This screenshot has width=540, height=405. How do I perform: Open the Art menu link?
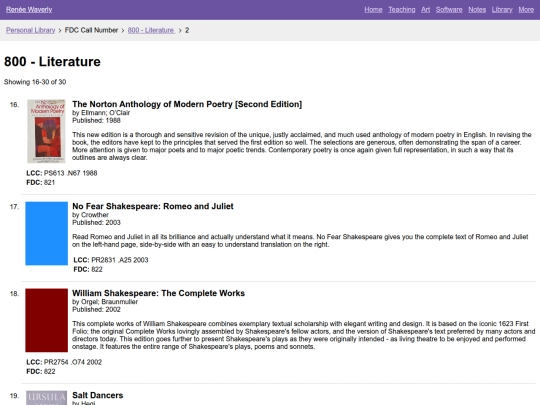(425, 10)
